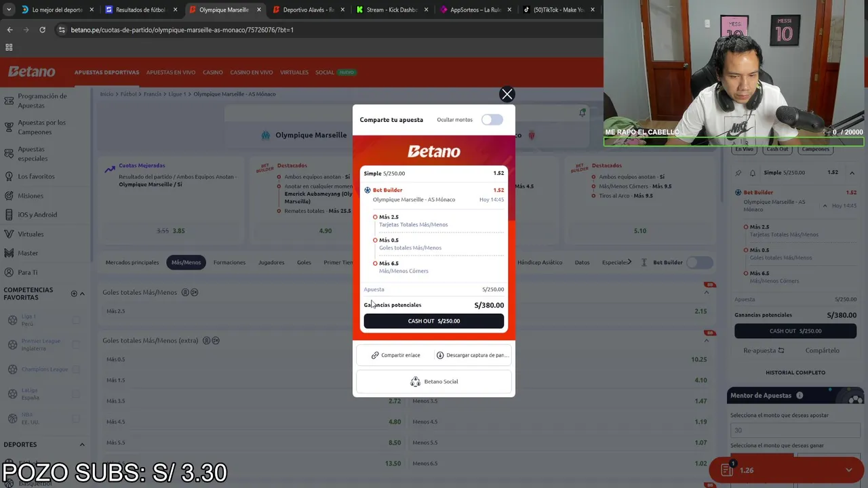Collapse the Simple bet in right panel

point(852,173)
